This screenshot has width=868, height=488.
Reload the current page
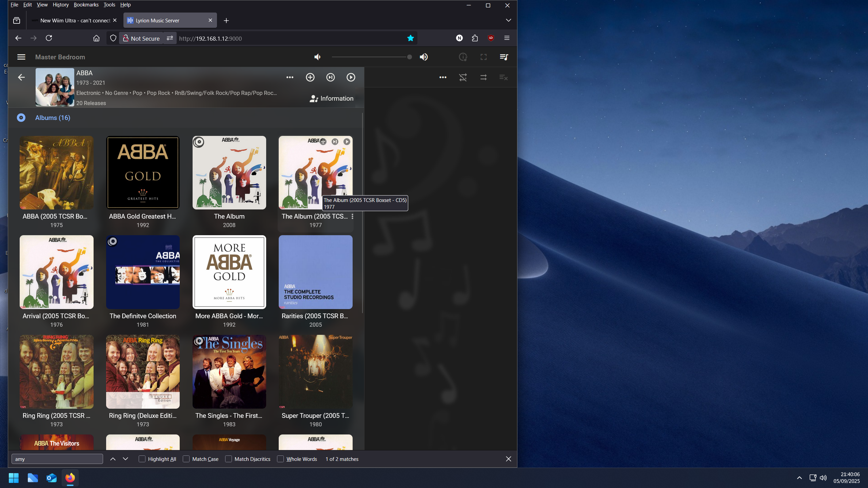49,38
